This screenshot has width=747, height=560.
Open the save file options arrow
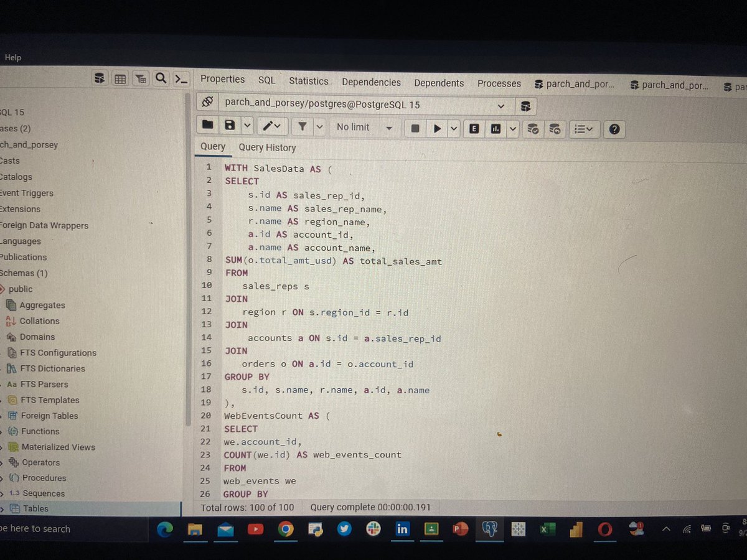point(247,126)
